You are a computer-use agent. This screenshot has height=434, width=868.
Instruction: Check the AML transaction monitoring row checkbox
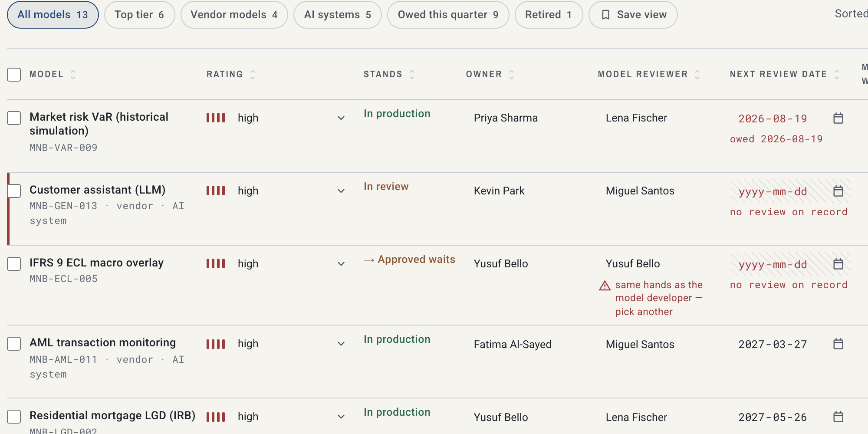(x=14, y=344)
